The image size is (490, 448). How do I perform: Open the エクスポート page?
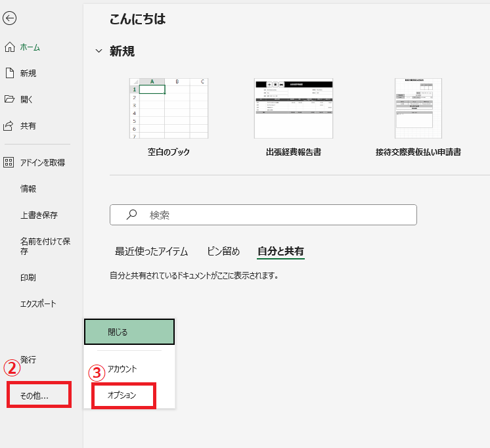click(38, 304)
